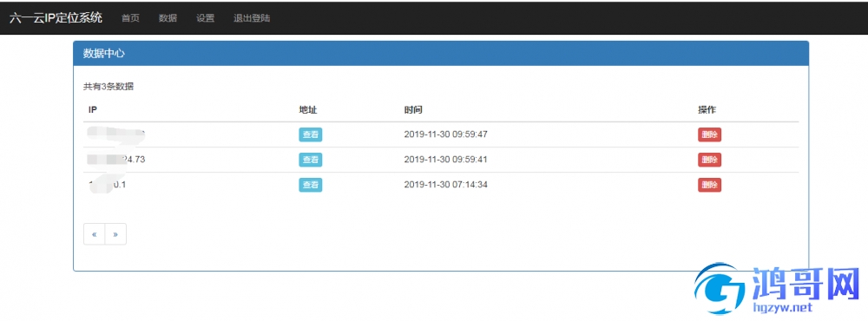The width and height of the screenshot is (868, 321).
Task: Click the 时间 column header
Action: click(413, 110)
